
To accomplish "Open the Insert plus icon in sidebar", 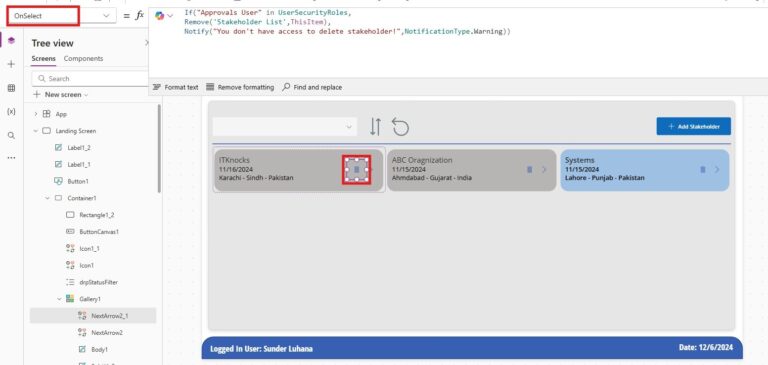I will (11, 64).
